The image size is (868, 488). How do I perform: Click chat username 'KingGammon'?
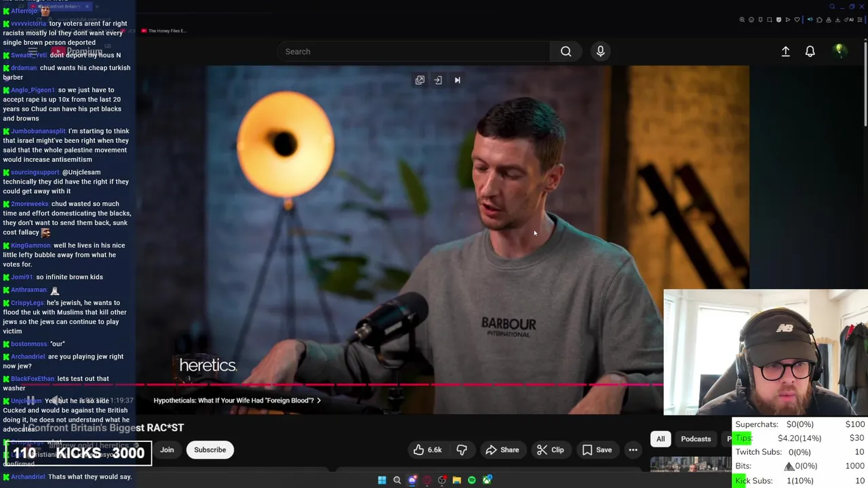tap(31, 245)
